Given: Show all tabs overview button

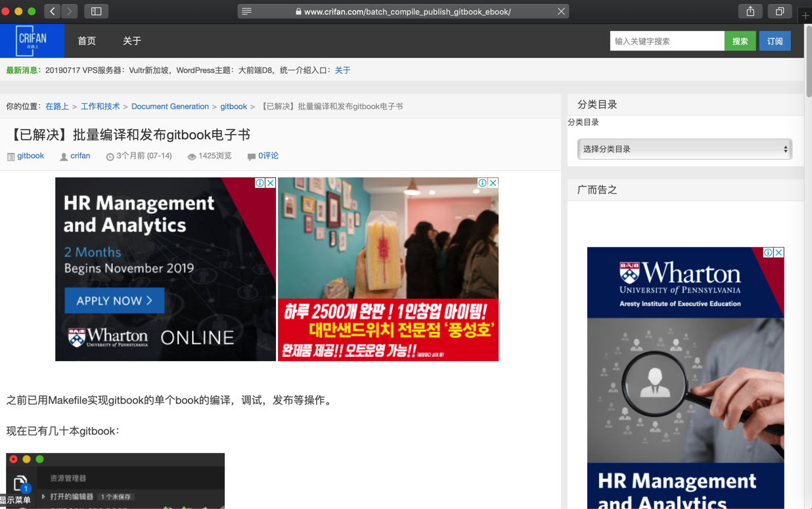Looking at the screenshot, I should pyautogui.click(x=780, y=11).
